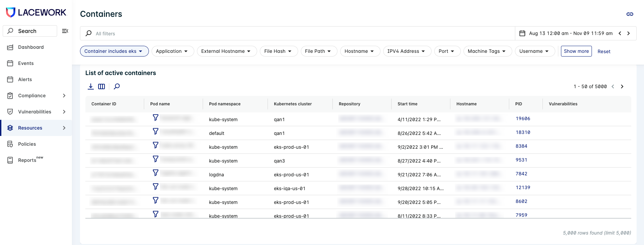Open PID 19606 link
644x245 pixels.
pyautogui.click(x=523, y=118)
